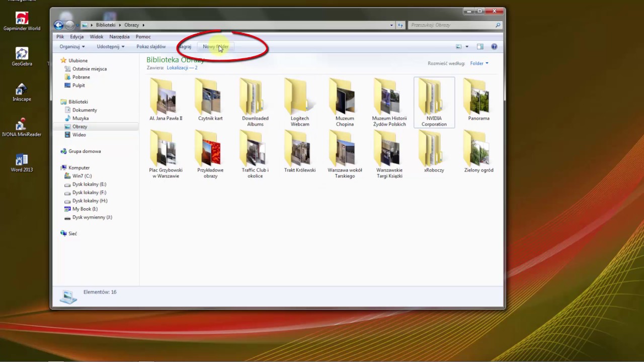Open IVONA MiniReader desktop shortcut
The image size is (644, 362).
coord(22,127)
